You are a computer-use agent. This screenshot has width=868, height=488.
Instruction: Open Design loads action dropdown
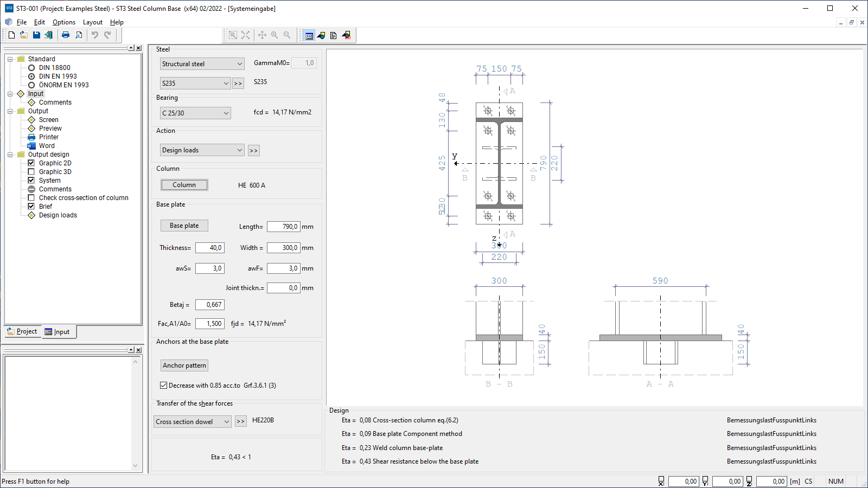tap(202, 150)
